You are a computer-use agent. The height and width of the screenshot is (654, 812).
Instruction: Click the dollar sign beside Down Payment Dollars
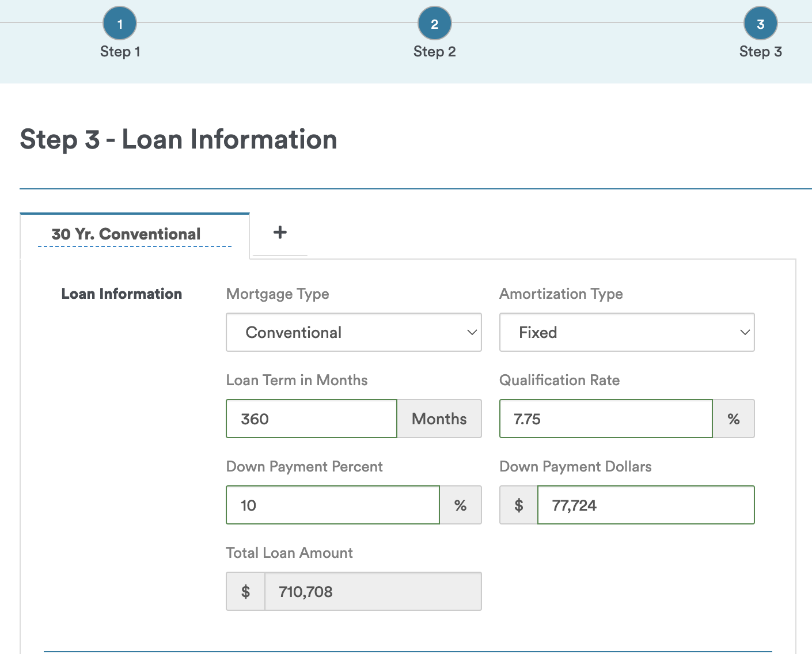pos(518,505)
